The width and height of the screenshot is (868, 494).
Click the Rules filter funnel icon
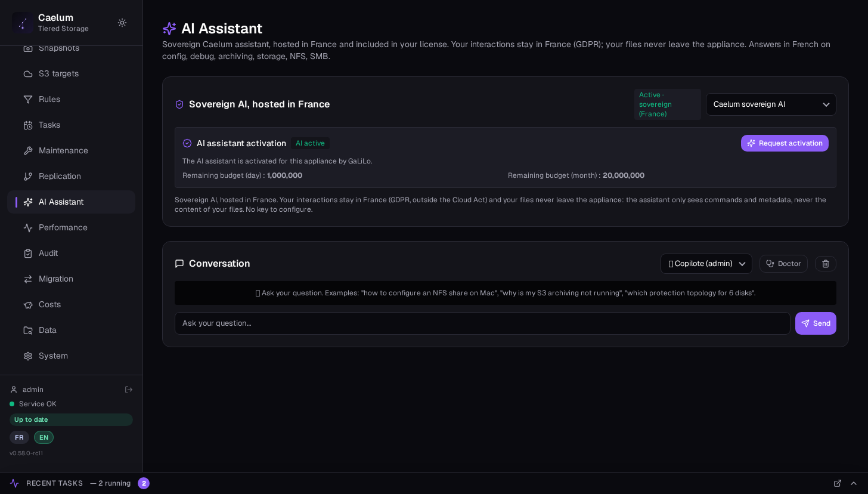[x=28, y=99]
